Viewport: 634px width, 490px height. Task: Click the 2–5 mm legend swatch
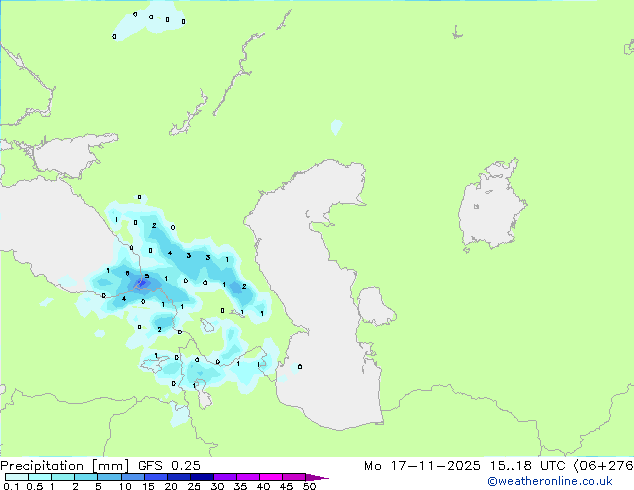86,477
